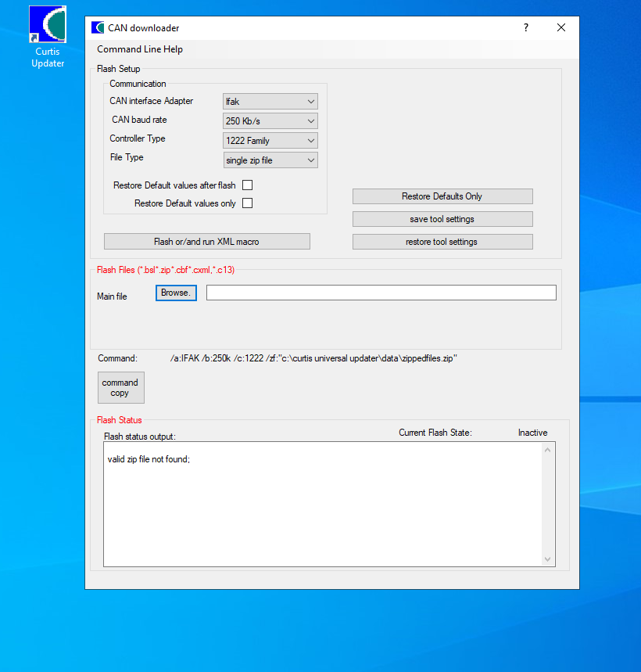Click the scrollbar down arrow in Flash Status
This screenshot has height=672, width=641.
[x=548, y=560]
